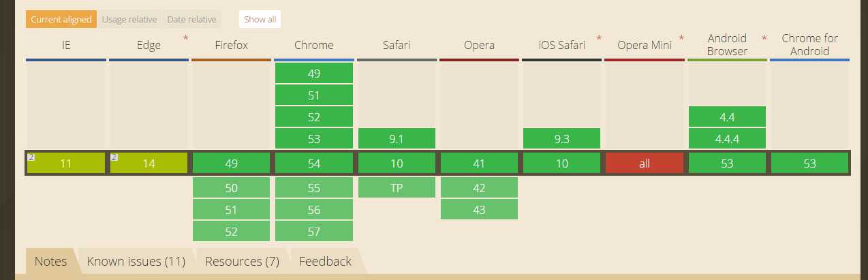Click the note 2 marker on IE 11
Image resolution: width=868 pixels, height=280 pixels.
[x=31, y=157]
